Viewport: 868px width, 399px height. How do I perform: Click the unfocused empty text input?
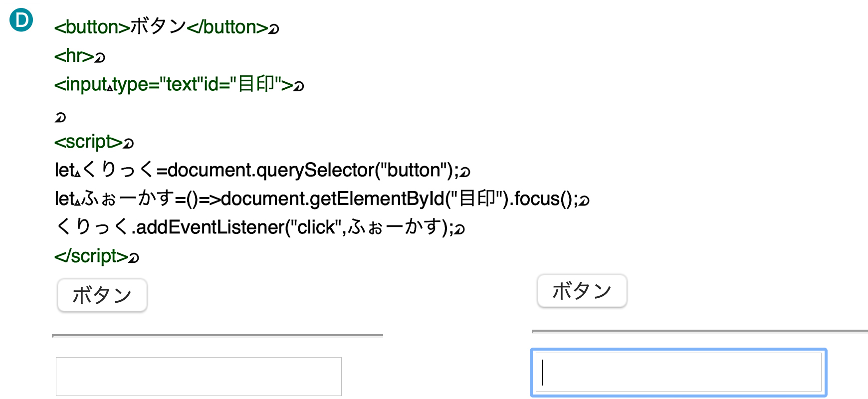point(199,377)
